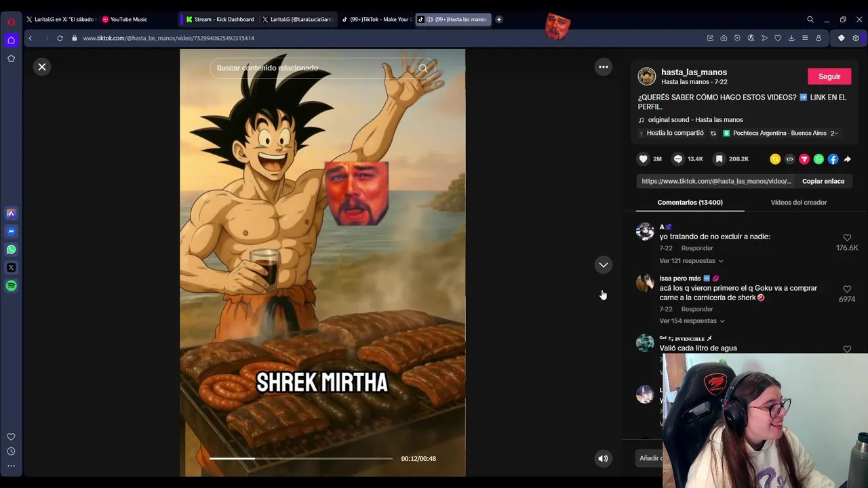868x488 pixels.
Task: Open Messenger in Opera sidebar
Action: (x=11, y=231)
